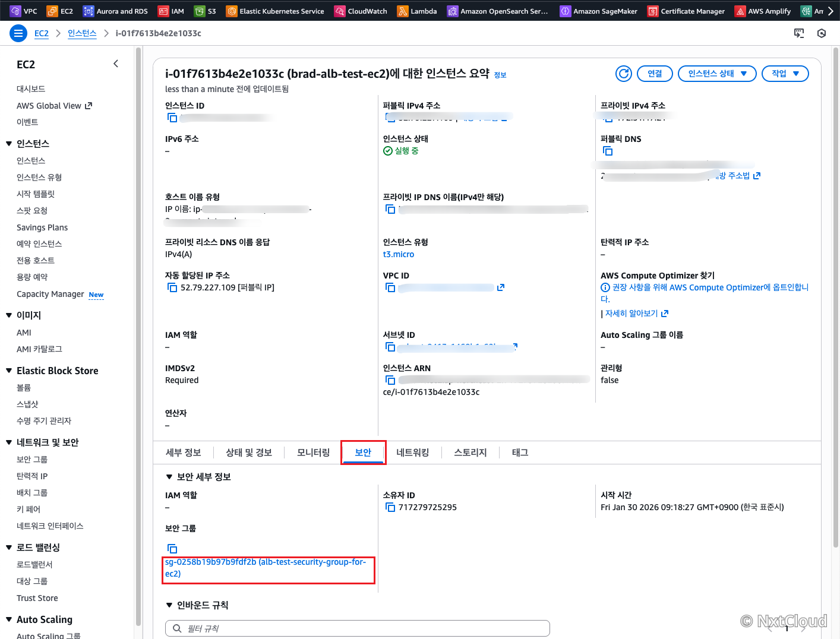
Task: Open Capacity Manager in the sidebar
Action: pyautogui.click(x=50, y=294)
